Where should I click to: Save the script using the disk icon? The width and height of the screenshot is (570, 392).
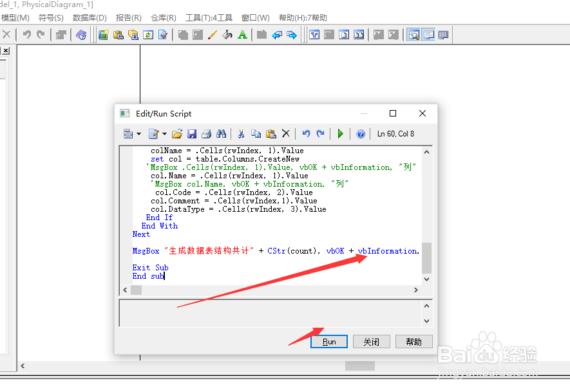(191, 133)
